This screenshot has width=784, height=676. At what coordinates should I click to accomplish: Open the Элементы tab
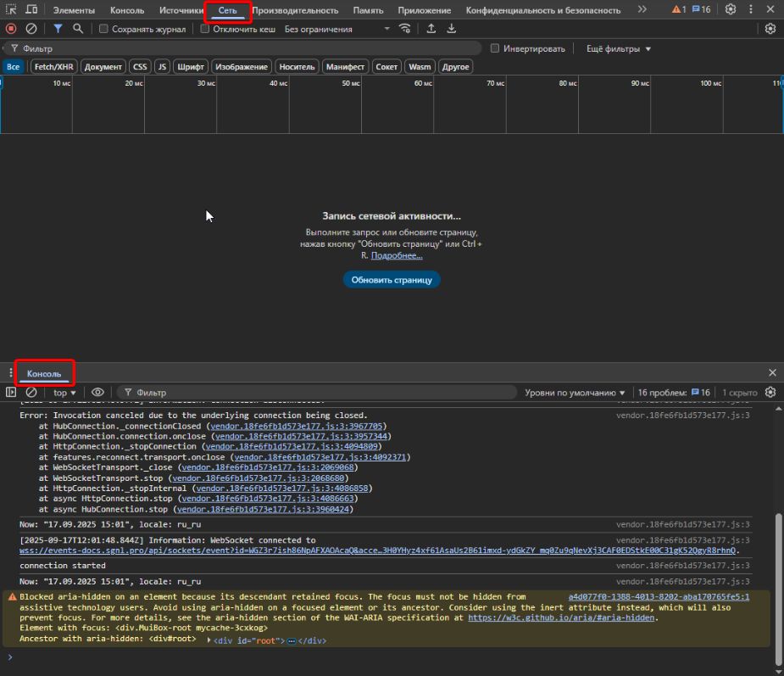(x=74, y=10)
